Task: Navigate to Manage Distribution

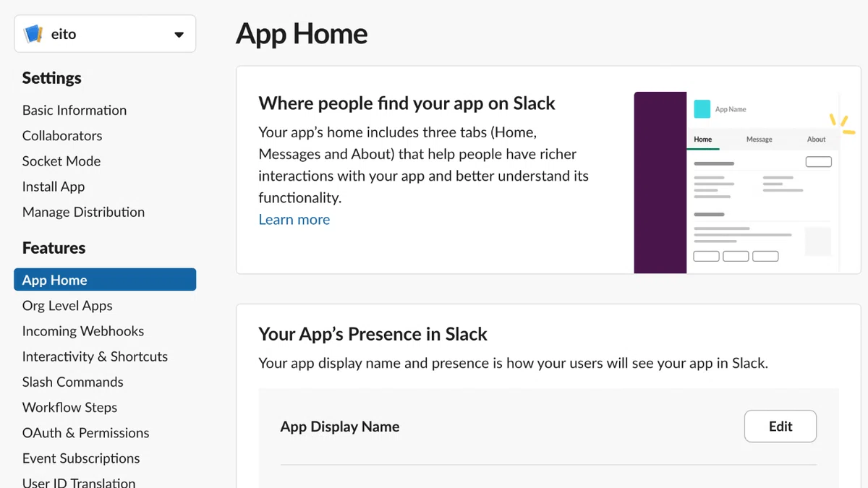Action: point(83,212)
